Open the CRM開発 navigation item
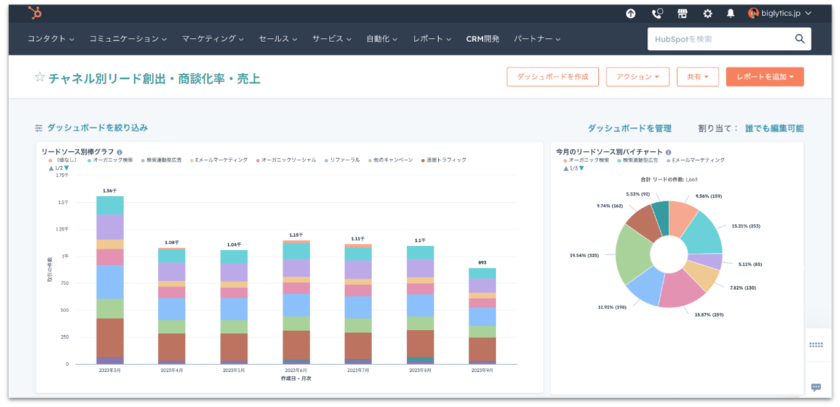This screenshot has height=407, width=840. 483,39
